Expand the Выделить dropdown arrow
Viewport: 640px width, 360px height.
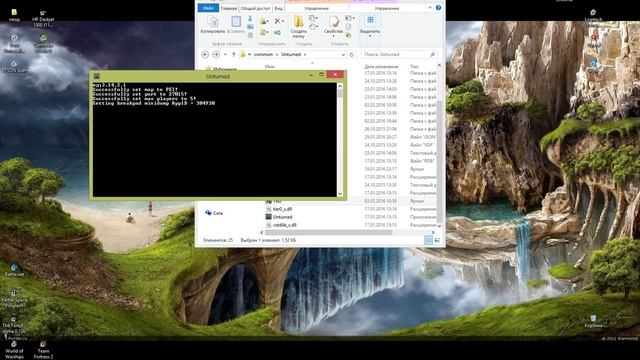[370, 36]
